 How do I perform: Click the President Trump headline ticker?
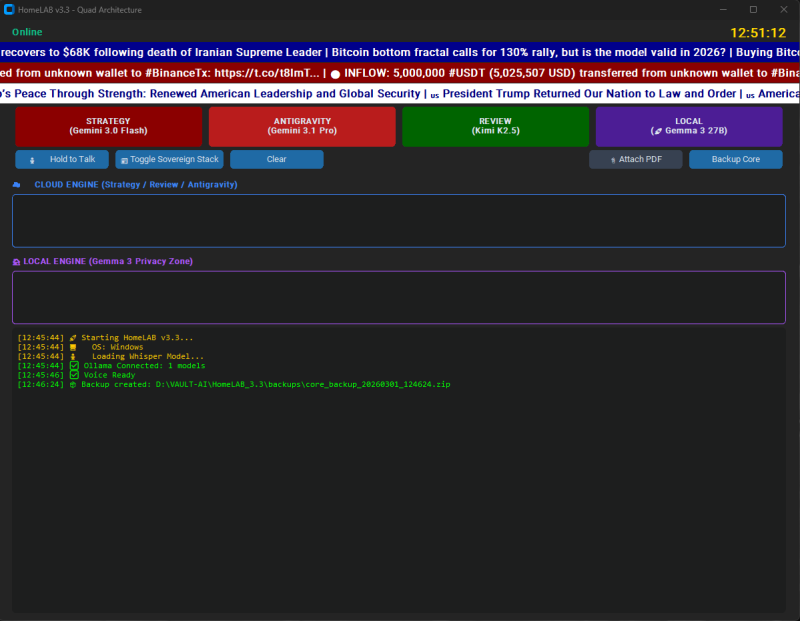400,94
